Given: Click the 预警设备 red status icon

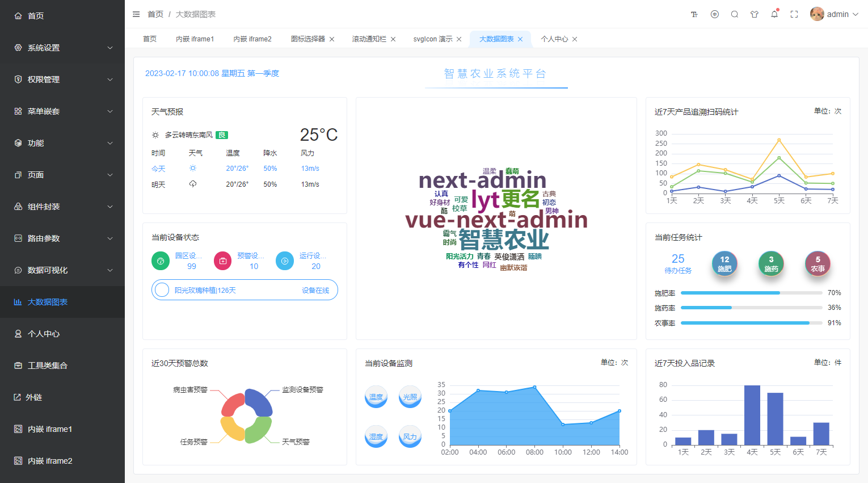Looking at the screenshot, I should click(x=223, y=261).
